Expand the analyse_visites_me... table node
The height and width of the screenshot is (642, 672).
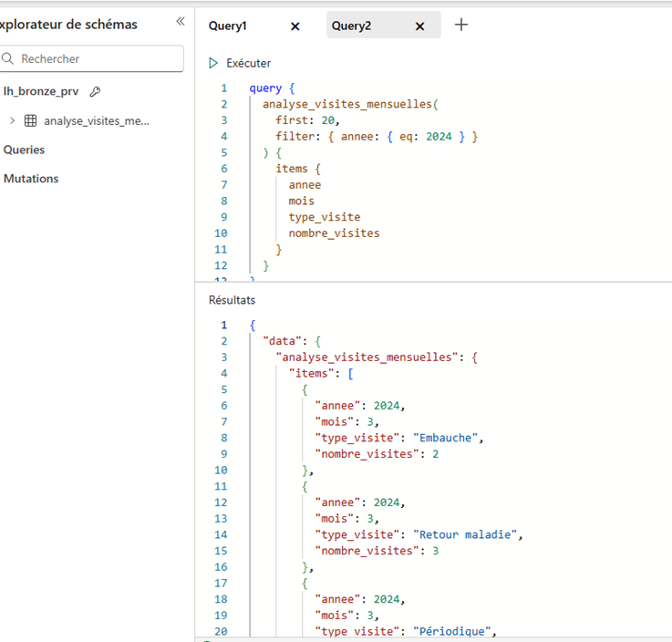[x=12, y=120]
